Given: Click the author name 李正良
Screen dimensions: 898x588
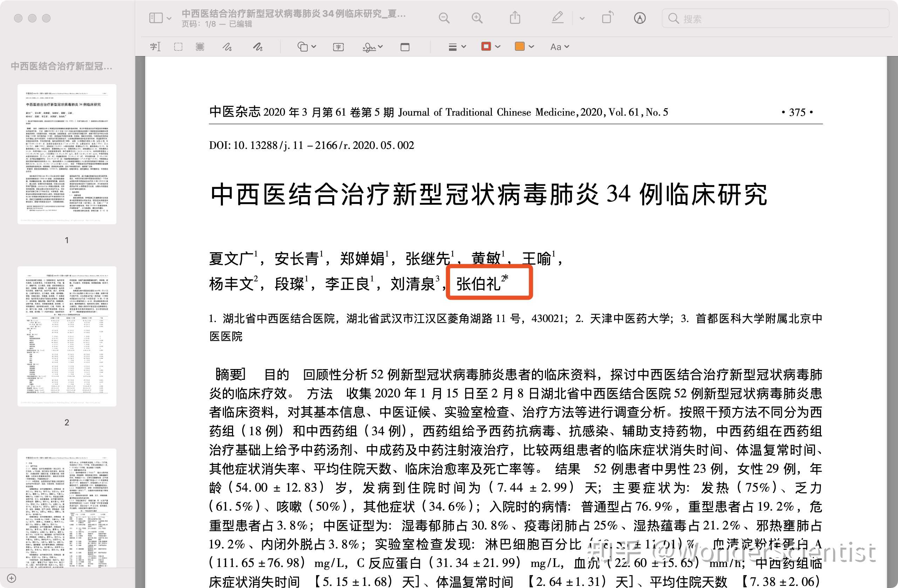Looking at the screenshot, I should pos(347,283).
